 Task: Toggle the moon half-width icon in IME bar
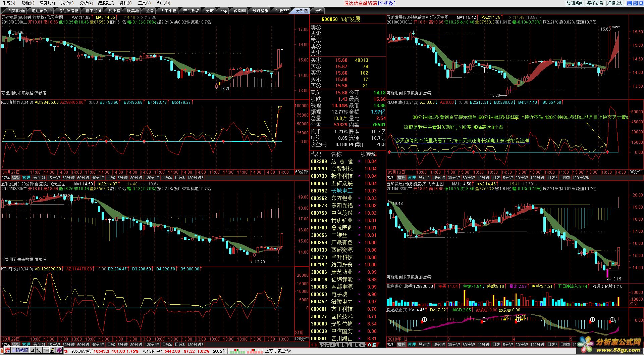[33, 350]
